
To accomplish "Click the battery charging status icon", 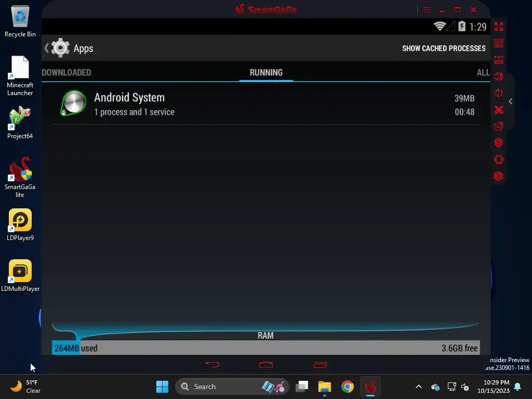I will click(462, 26).
